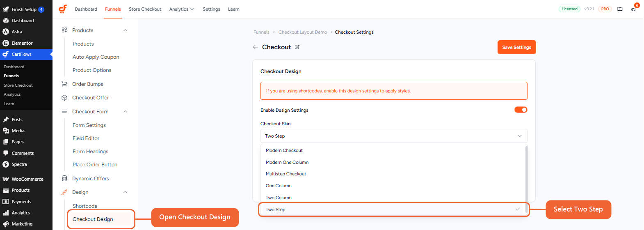Click the Checkout Layout Demo breadcrumb
644x230 pixels.
click(x=303, y=32)
